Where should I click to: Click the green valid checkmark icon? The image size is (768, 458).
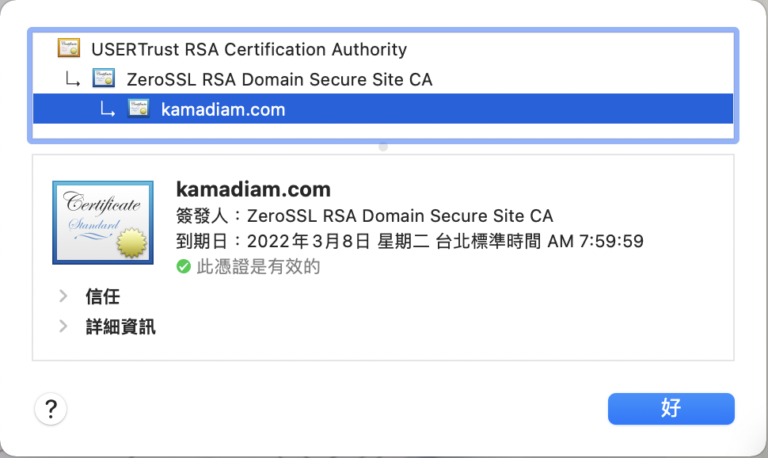pyautogui.click(x=183, y=267)
